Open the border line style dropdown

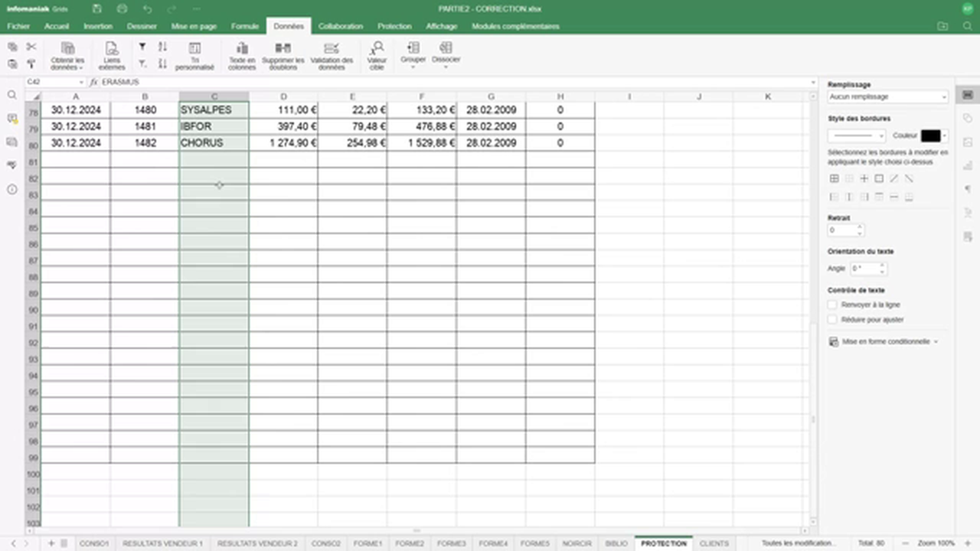(x=857, y=135)
